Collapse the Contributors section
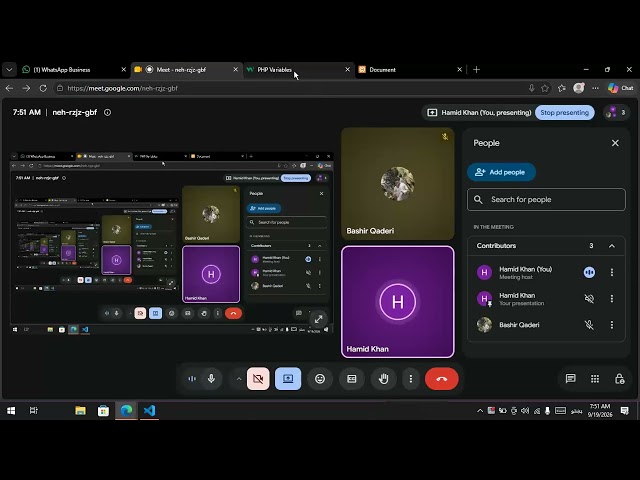The image size is (640, 480). [612, 246]
